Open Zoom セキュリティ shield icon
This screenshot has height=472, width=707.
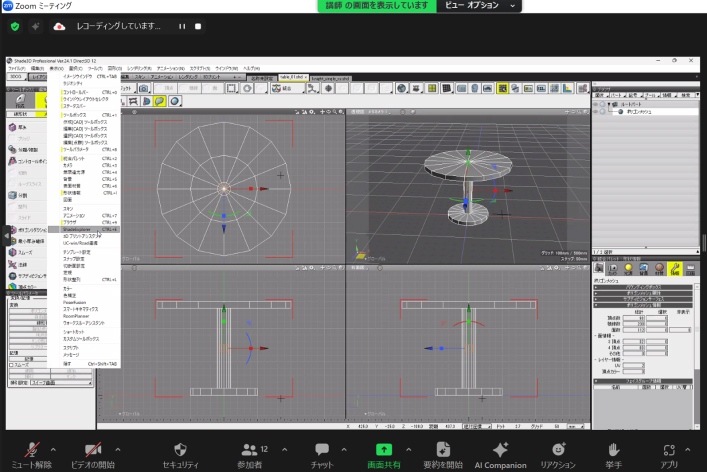[x=180, y=455]
